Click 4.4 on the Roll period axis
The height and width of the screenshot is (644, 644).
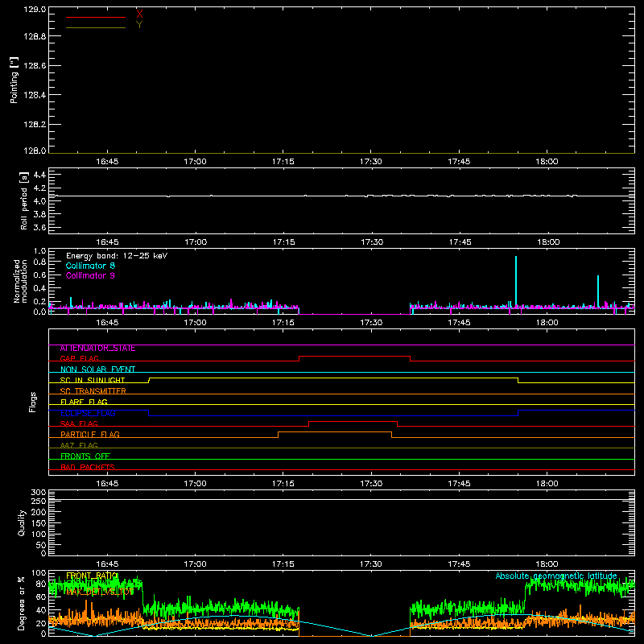[x=39, y=175]
